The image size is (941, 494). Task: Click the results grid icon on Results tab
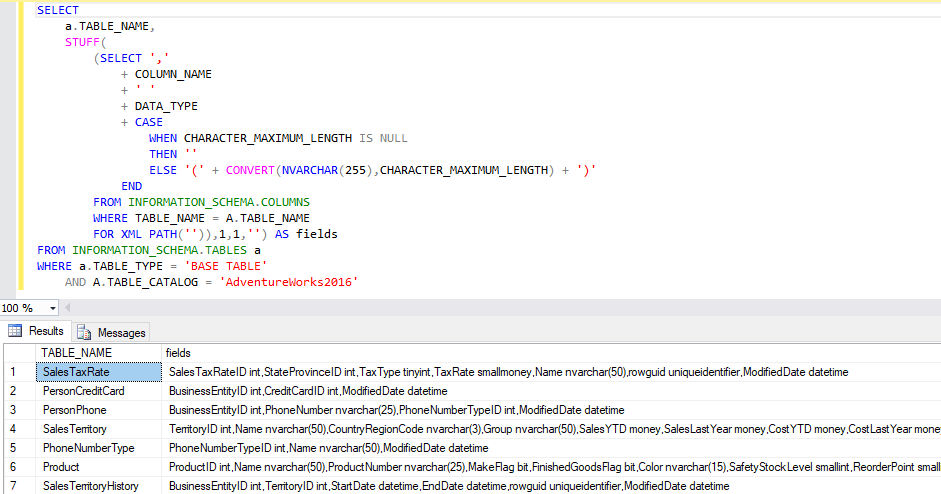[15, 331]
